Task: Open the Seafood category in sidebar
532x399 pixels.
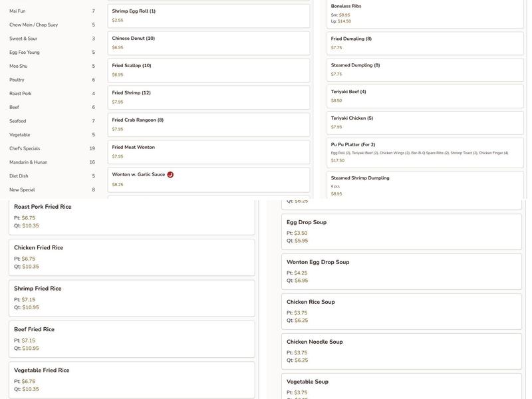Action: (x=18, y=121)
